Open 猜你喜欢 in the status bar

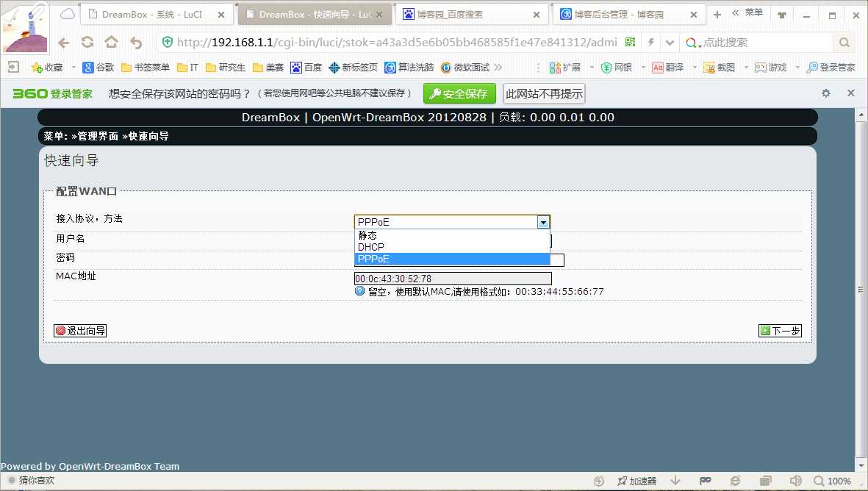click(x=32, y=481)
